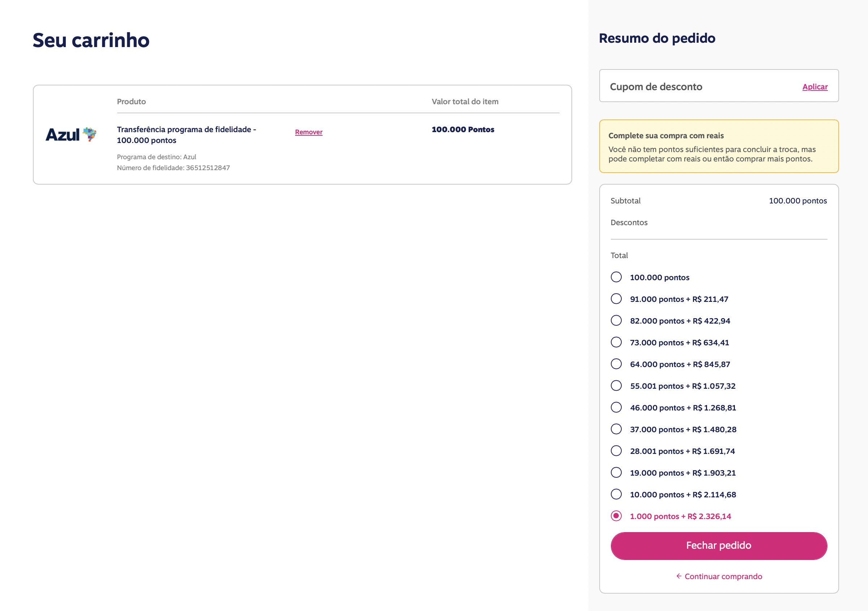The image size is (868, 611).
Task: Remove the Azul transfer item from cart
Action: tap(309, 132)
